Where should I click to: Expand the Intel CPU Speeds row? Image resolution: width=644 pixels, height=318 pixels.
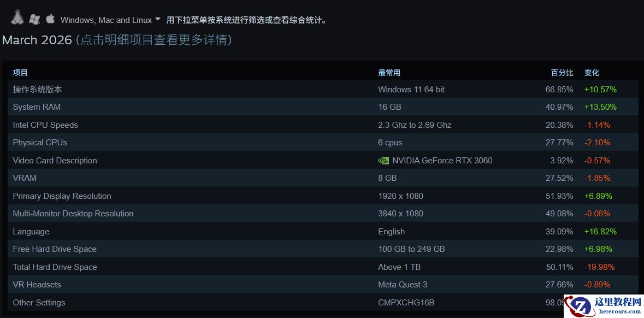pyautogui.click(x=45, y=125)
